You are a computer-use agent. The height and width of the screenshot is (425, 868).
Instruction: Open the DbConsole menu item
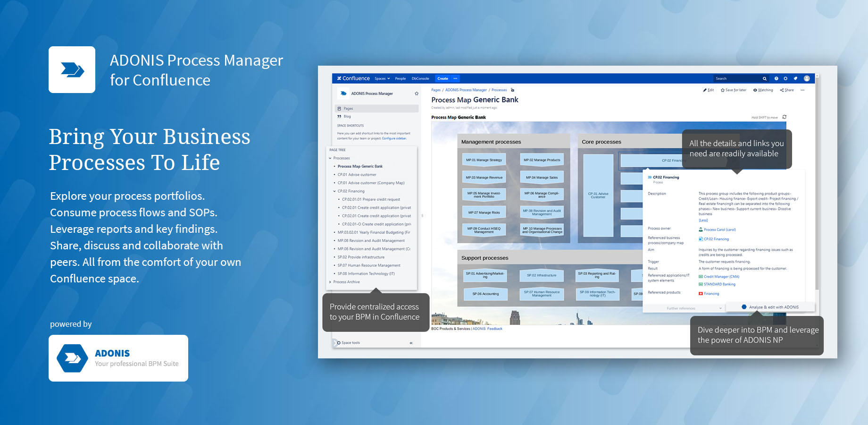pos(420,78)
